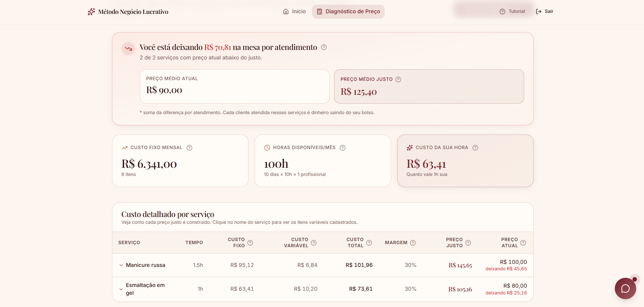Click the help icon on Custo Total column
This screenshot has width=644, height=307.
click(369, 242)
